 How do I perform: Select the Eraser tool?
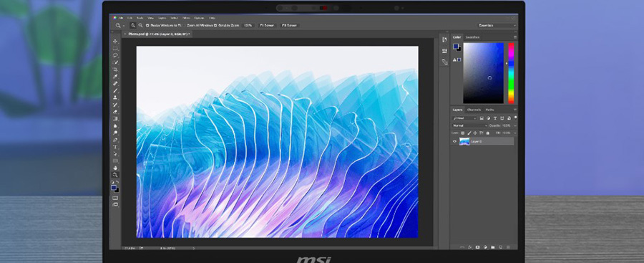115,112
